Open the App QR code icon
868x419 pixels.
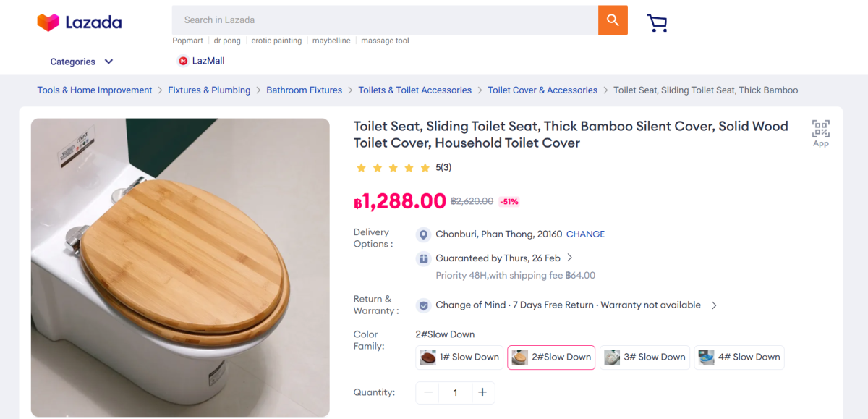tap(820, 130)
